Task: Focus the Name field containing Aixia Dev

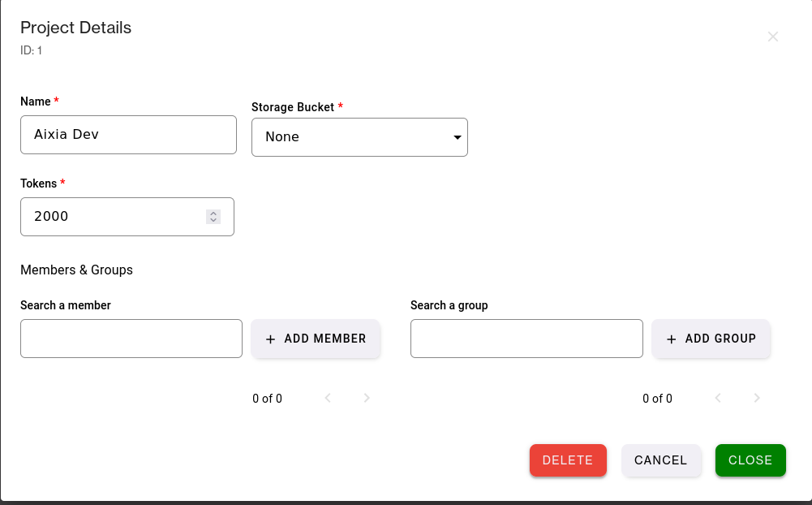Action: [x=128, y=135]
